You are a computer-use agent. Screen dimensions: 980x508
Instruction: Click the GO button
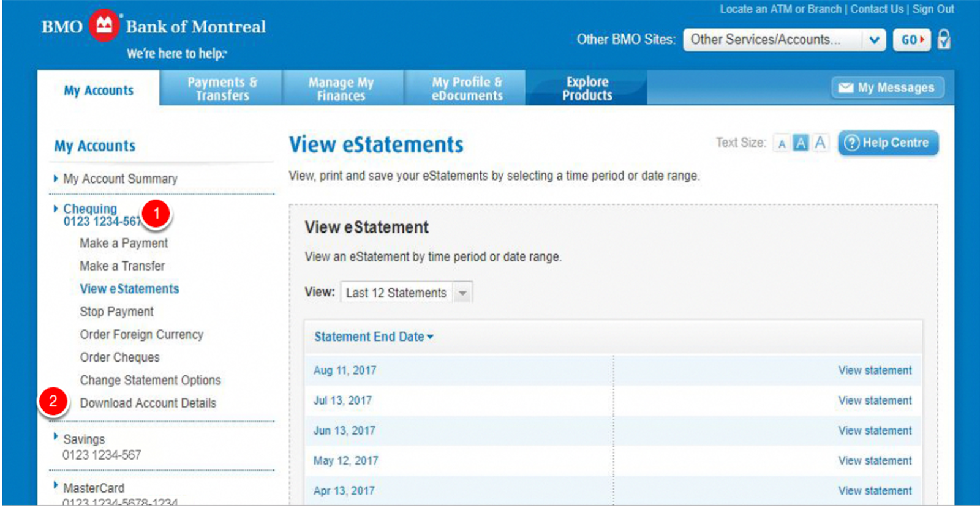(912, 40)
